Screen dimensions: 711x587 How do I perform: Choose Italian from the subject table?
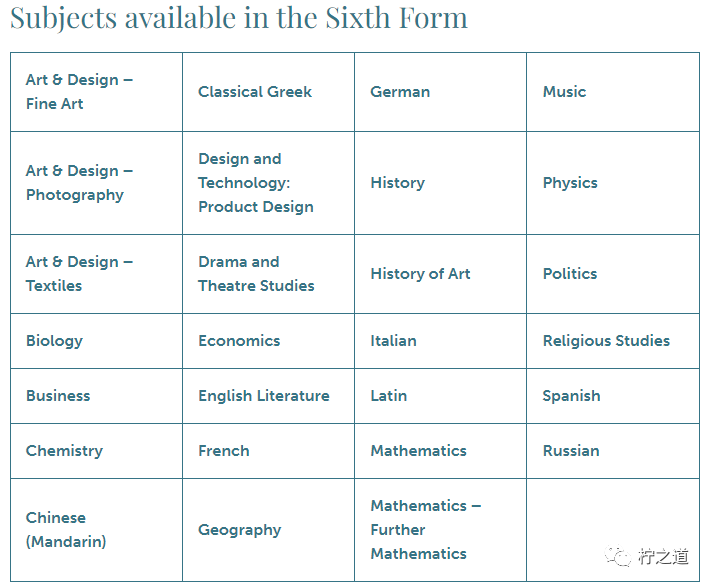click(393, 341)
